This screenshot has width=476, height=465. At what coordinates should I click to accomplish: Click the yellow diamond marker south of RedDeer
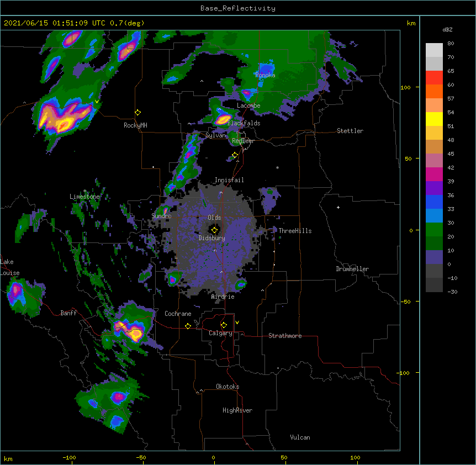[x=235, y=155]
